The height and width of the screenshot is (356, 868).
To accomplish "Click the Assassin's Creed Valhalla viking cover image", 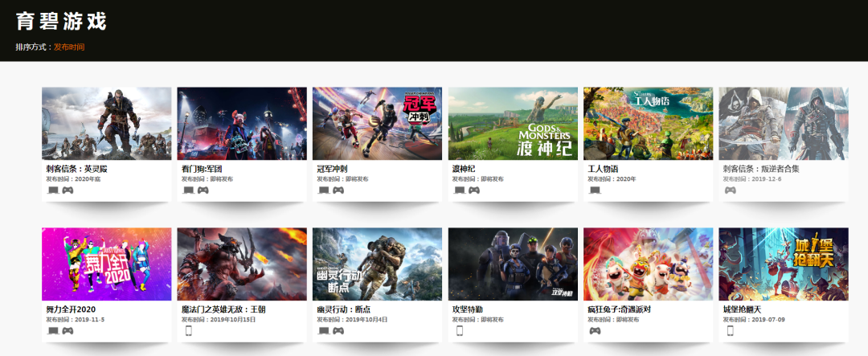I will pos(107,124).
